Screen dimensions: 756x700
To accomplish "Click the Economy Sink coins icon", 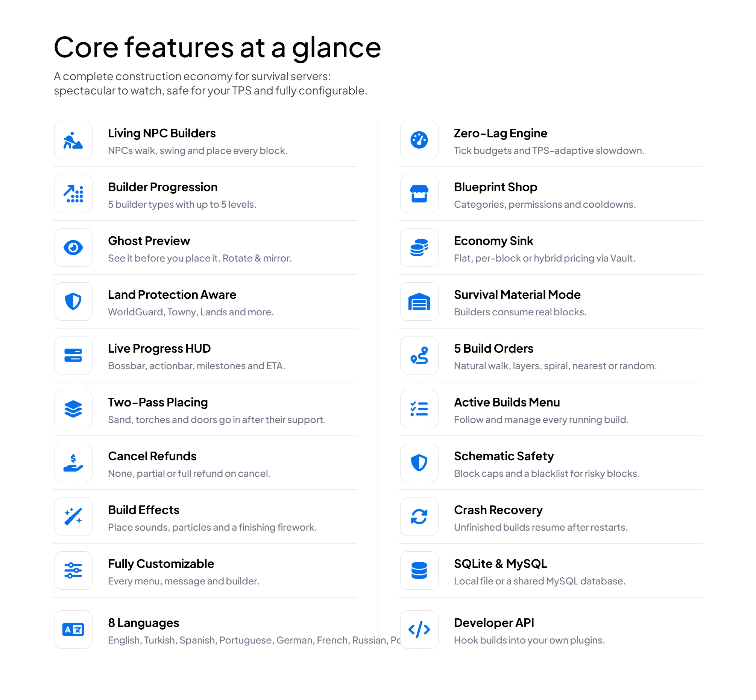I will pyautogui.click(x=419, y=248).
